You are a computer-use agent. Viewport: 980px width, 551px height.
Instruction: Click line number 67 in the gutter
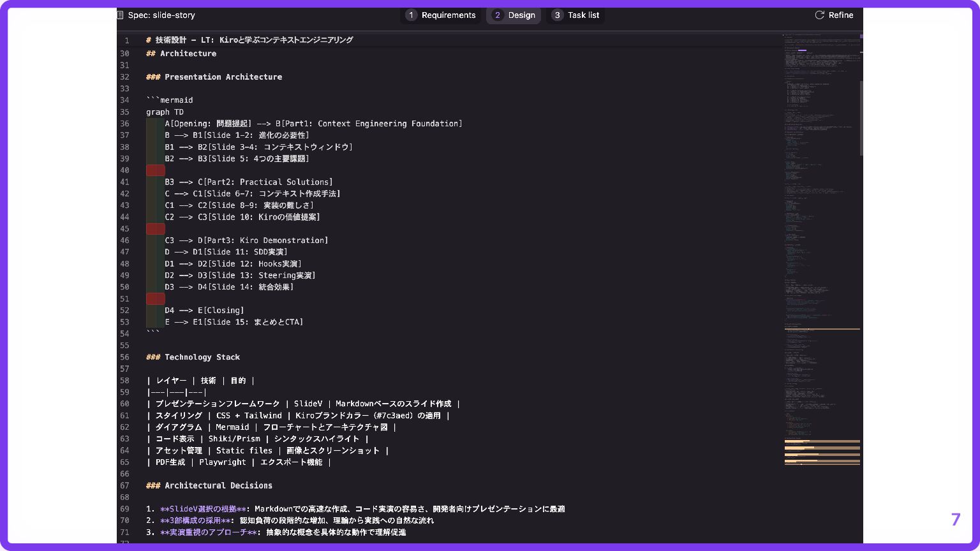124,486
